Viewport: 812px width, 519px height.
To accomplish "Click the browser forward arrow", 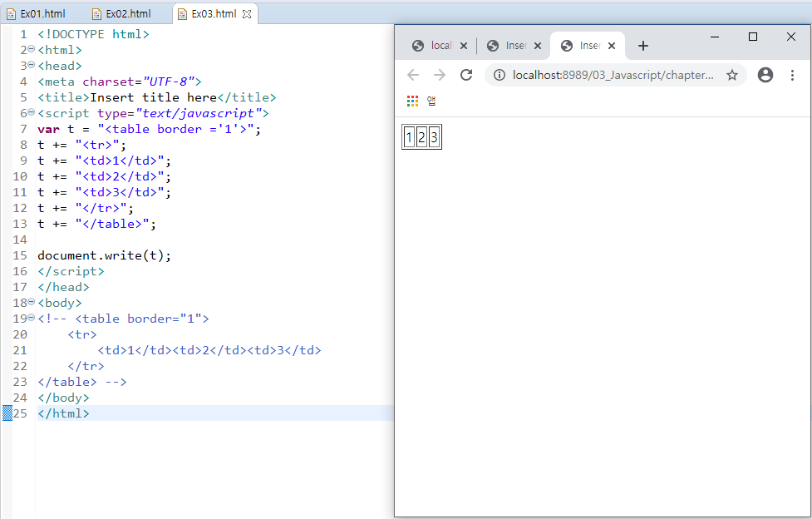I will click(x=440, y=75).
